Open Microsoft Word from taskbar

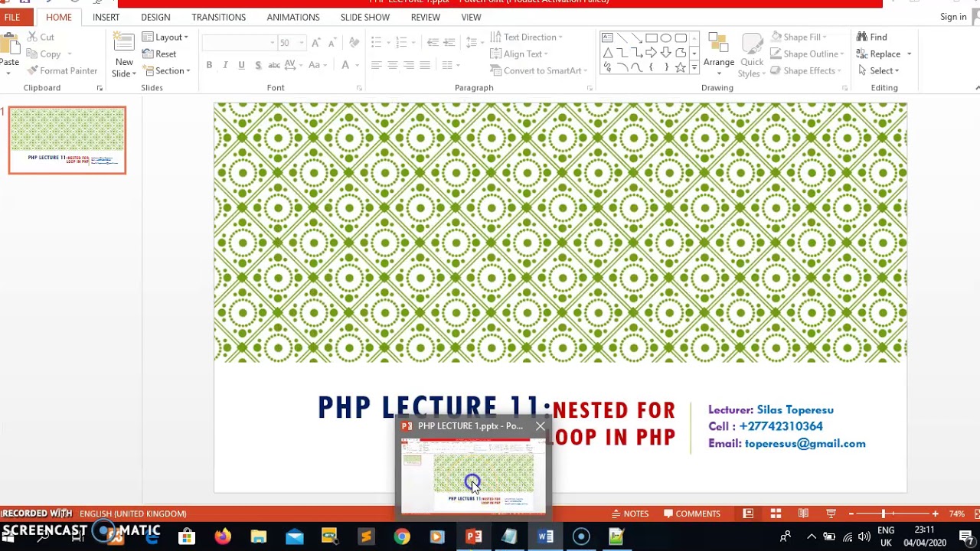point(545,537)
